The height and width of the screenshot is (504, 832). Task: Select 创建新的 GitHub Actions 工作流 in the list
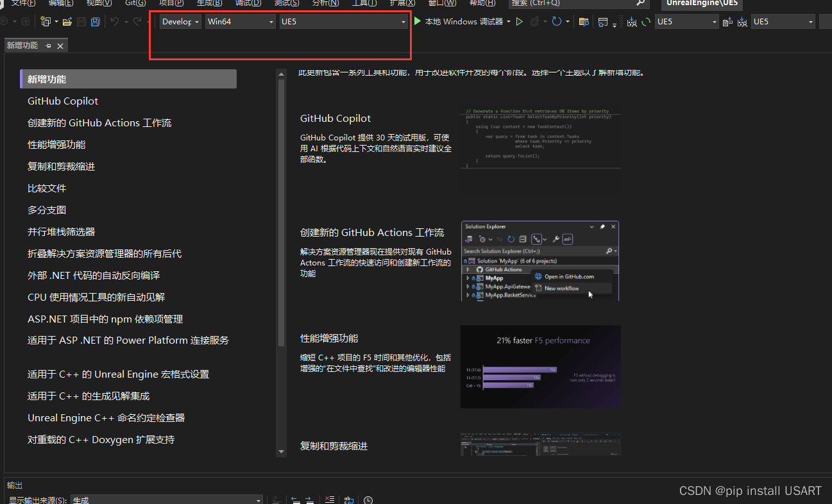(x=99, y=123)
